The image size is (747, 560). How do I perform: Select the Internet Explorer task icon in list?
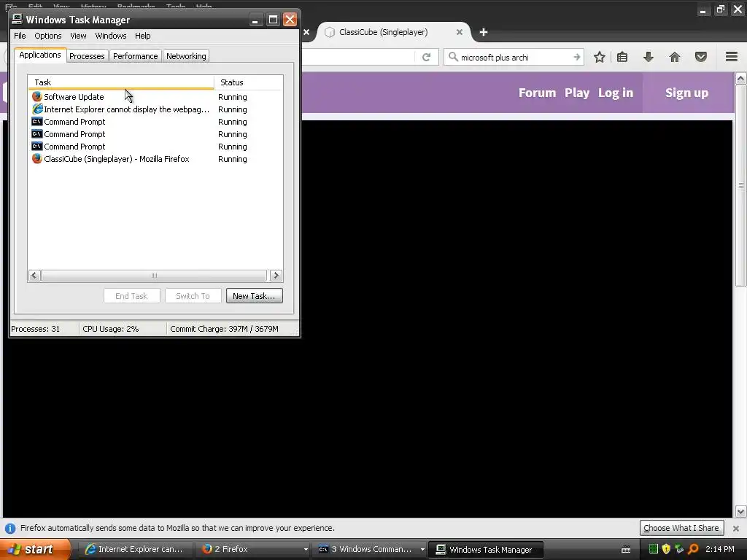point(37,109)
